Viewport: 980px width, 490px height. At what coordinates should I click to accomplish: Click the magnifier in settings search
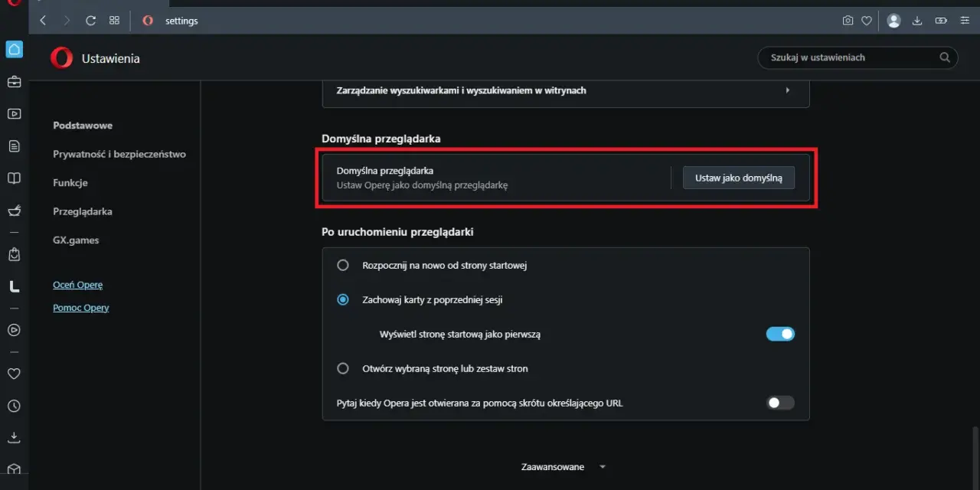tap(945, 57)
